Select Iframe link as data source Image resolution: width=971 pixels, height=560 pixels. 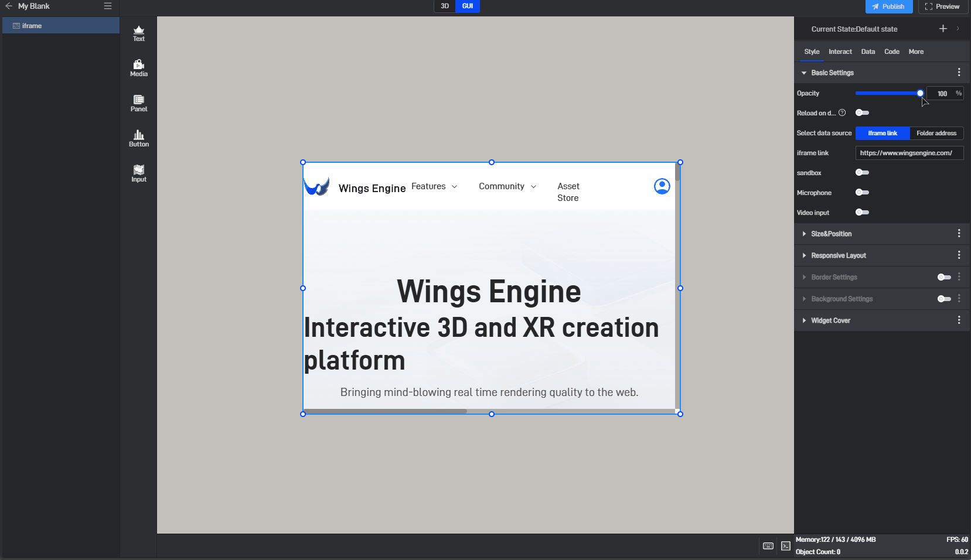tap(883, 133)
